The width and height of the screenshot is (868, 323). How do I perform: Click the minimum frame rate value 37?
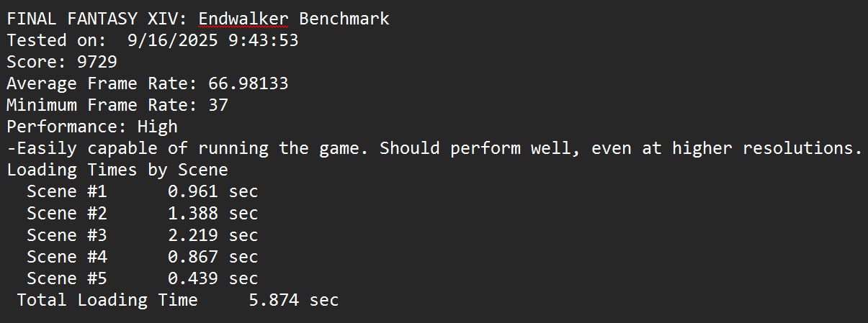click(x=218, y=105)
